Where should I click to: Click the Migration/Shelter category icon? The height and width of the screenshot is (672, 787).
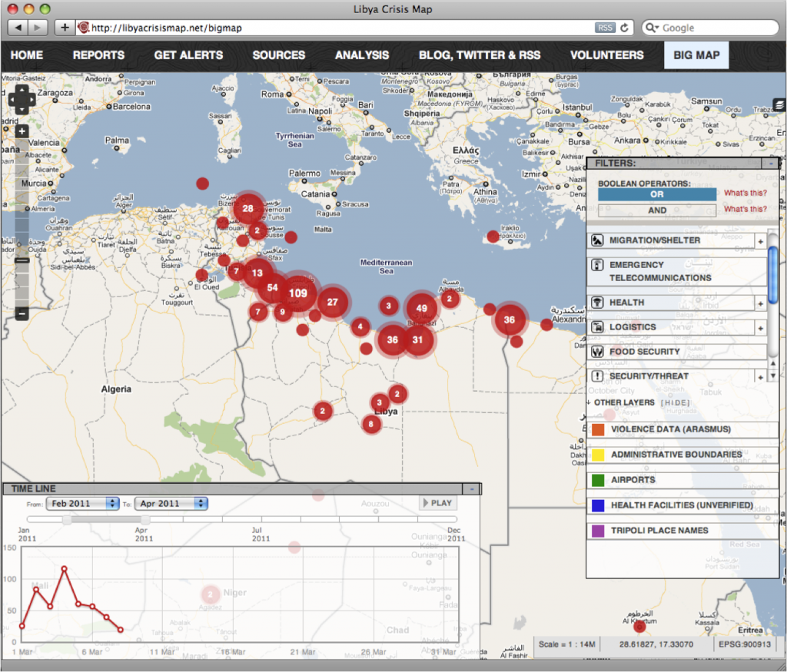coord(596,240)
